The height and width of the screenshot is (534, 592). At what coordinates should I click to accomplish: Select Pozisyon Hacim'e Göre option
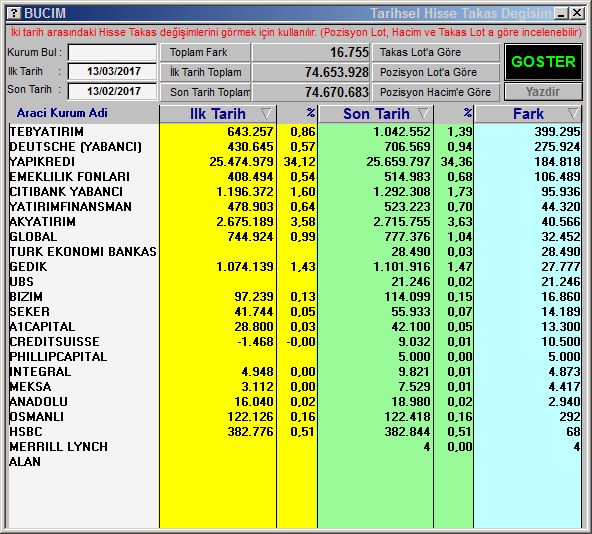point(436,92)
